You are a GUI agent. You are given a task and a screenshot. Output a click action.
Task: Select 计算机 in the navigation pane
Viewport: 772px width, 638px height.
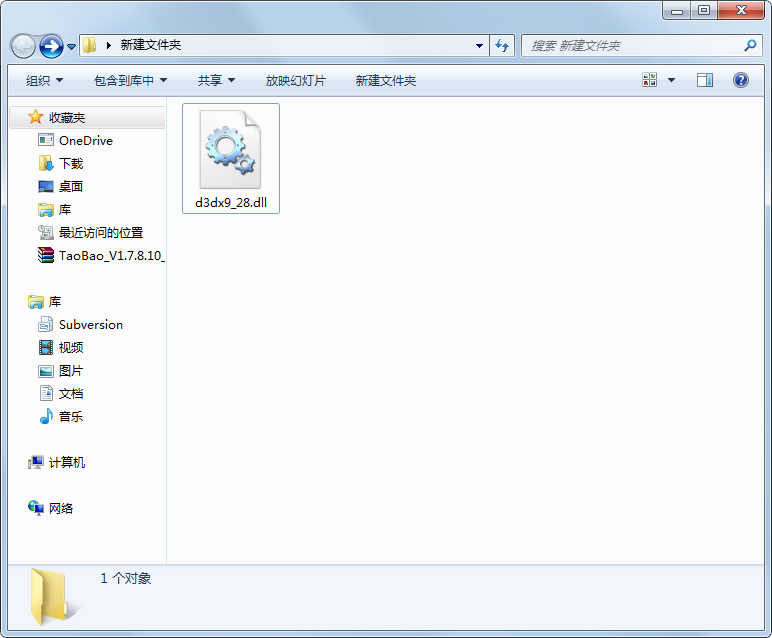tap(66, 463)
